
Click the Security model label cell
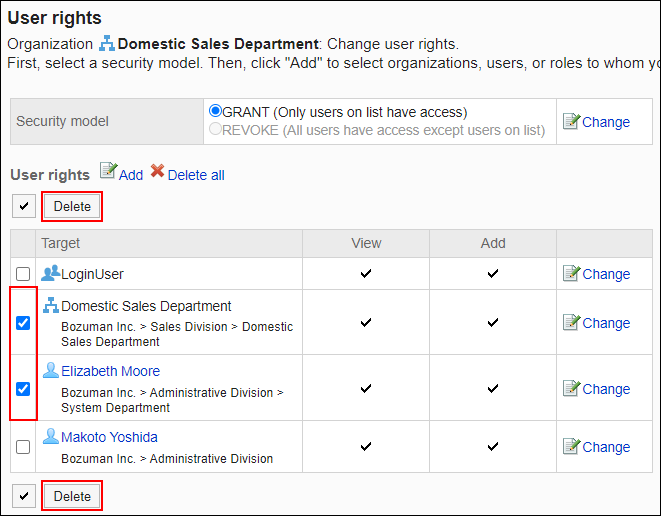(107, 121)
